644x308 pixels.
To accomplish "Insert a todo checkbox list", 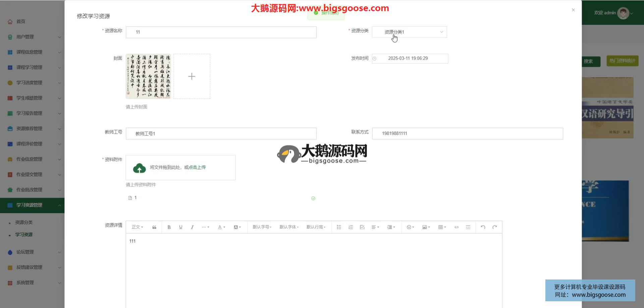I will pyautogui.click(x=362, y=227).
